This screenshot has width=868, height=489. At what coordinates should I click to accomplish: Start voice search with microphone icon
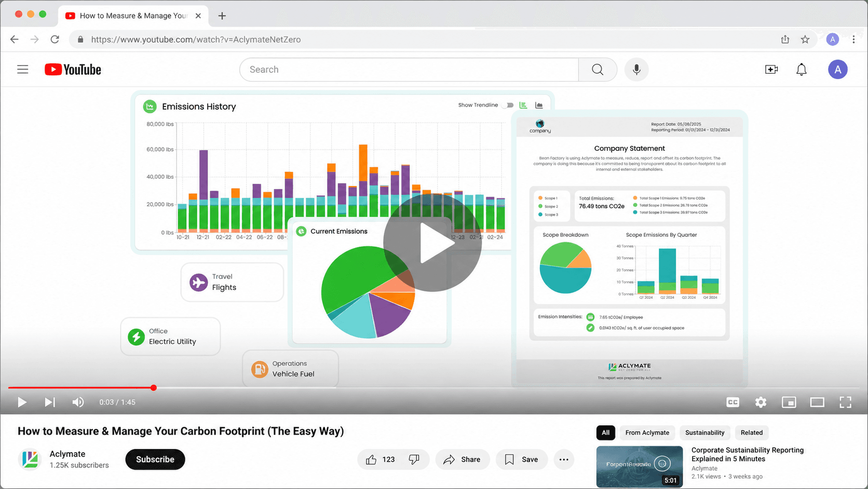pos(636,70)
